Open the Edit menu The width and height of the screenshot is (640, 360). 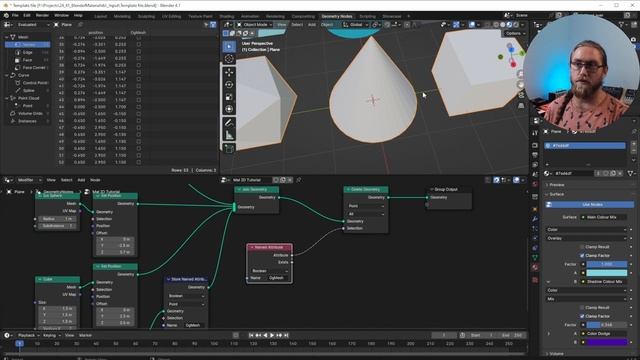click(27, 15)
